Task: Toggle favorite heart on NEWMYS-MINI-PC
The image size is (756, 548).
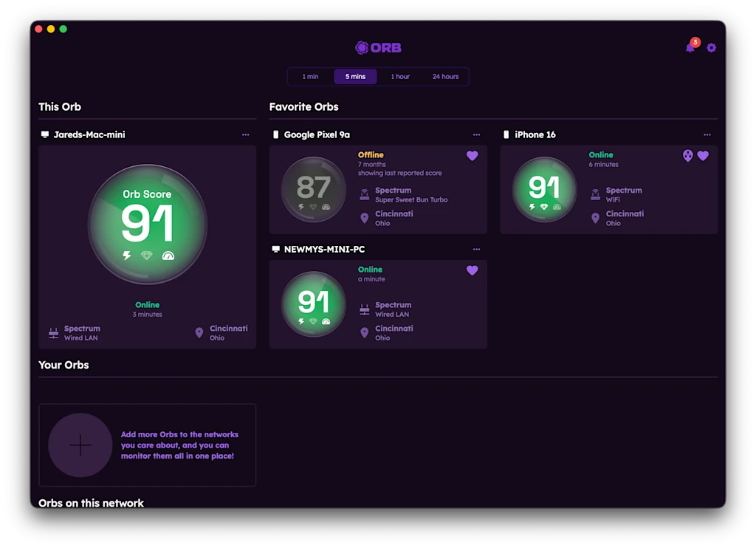Action: tap(472, 270)
